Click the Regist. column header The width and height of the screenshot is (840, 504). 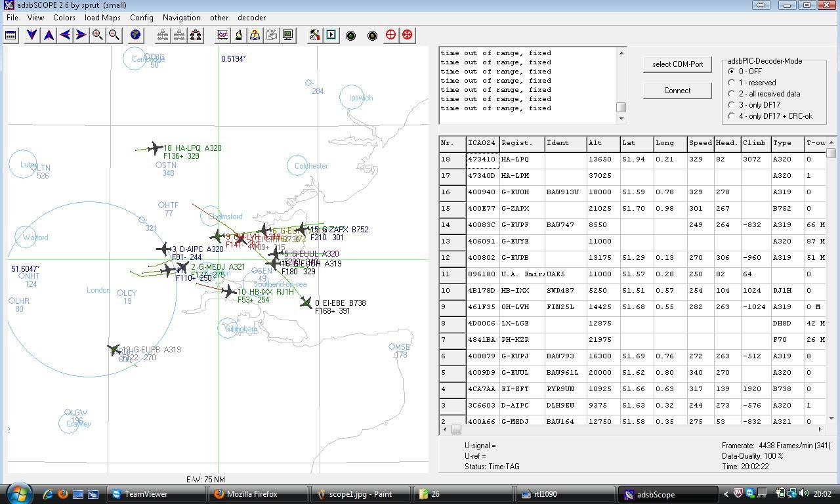[522, 143]
